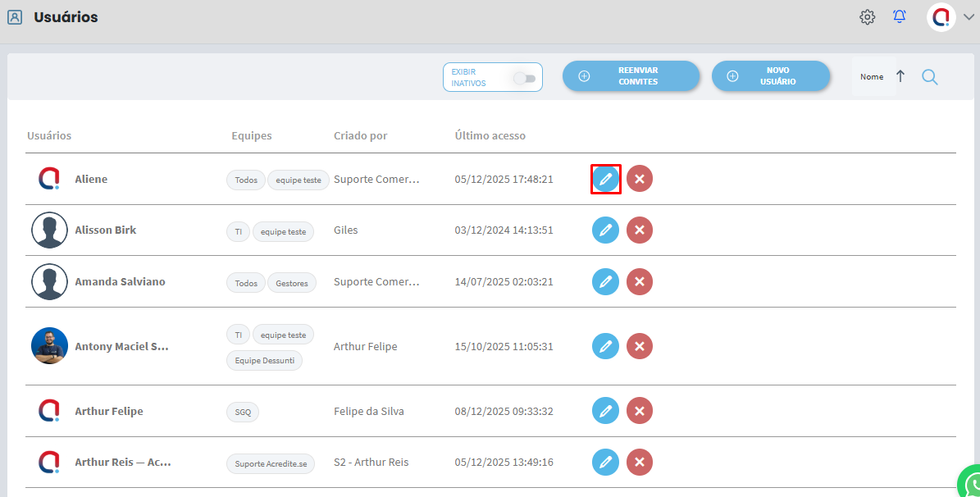Image resolution: width=980 pixels, height=497 pixels.
Task: Click the search magnifier icon
Action: tap(929, 77)
